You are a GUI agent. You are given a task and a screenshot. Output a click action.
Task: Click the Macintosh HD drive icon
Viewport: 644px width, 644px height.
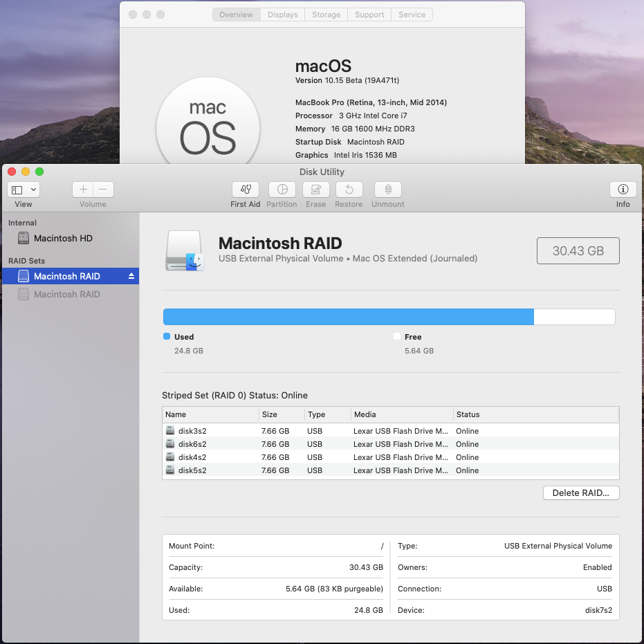(x=24, y=238)
